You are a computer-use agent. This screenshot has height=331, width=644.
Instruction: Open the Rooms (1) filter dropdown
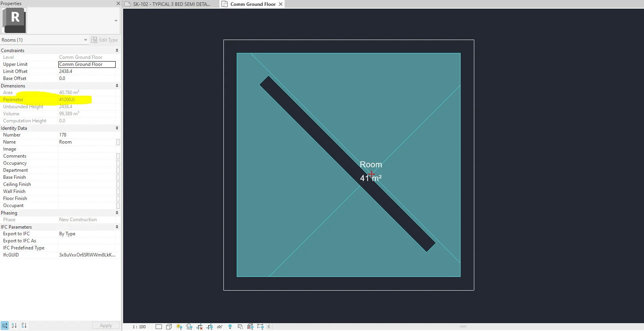click(x=85, y=40)
